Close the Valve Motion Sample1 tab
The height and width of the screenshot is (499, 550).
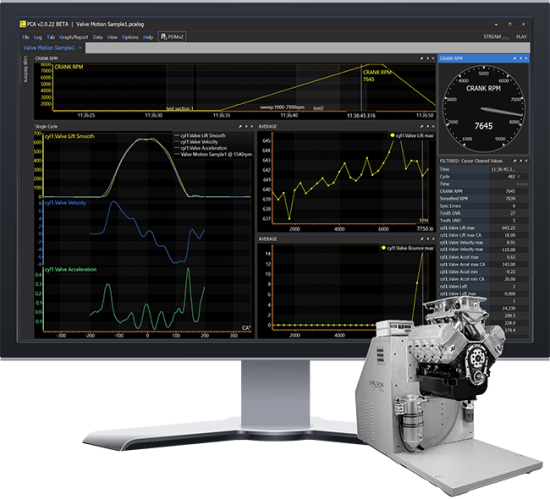click(80, 48)
